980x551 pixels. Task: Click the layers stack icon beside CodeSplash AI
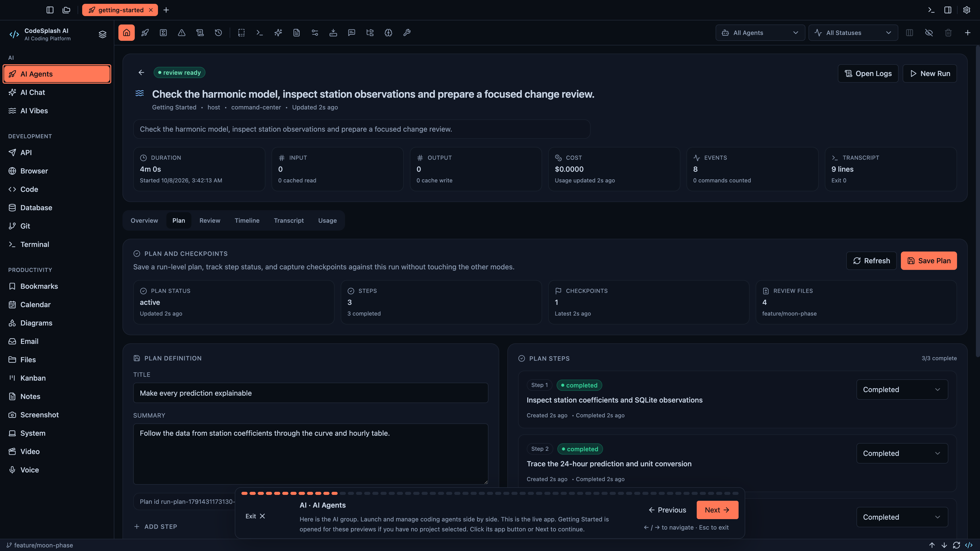(x=102, y=34)
